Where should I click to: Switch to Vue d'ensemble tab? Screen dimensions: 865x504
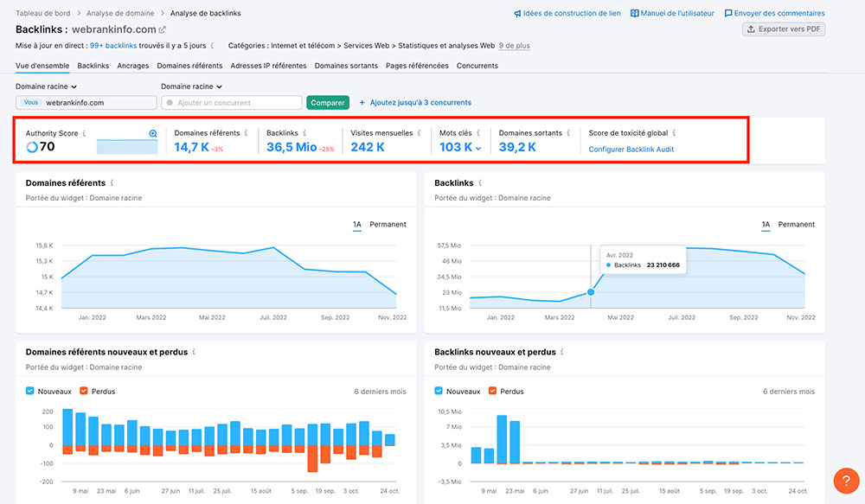(x=42, y=66)
